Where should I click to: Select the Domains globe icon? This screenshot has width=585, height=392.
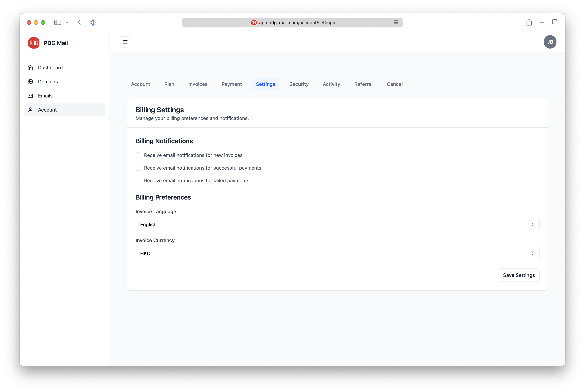[x=30, y=81]
